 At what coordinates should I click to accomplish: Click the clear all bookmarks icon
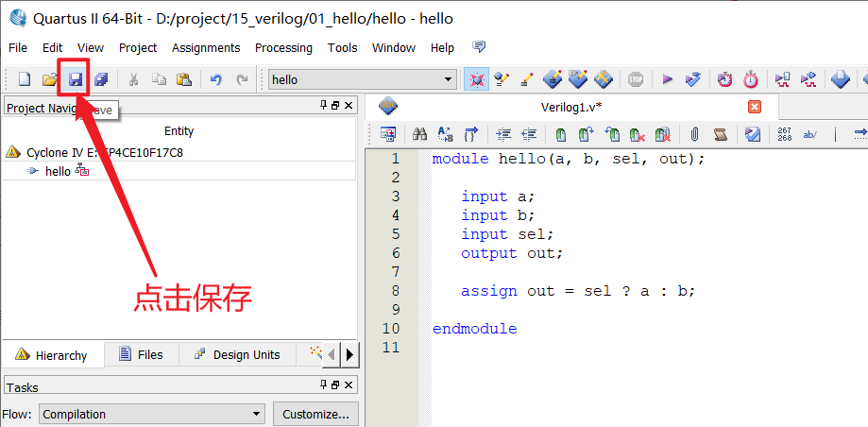pos(663,134)
